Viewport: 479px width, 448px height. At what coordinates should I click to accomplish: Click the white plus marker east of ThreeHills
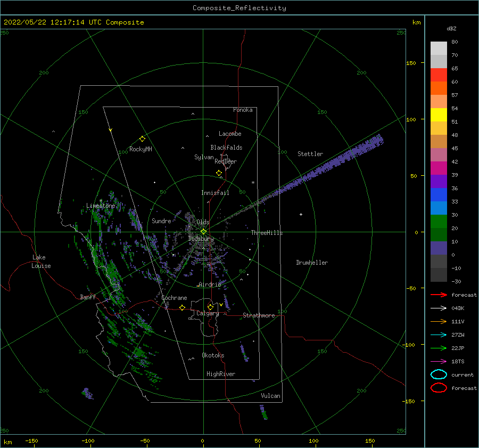point(301,214)
